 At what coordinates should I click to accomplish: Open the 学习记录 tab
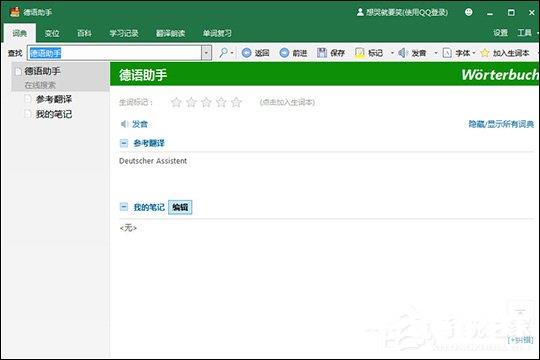(x=124, y=33)
